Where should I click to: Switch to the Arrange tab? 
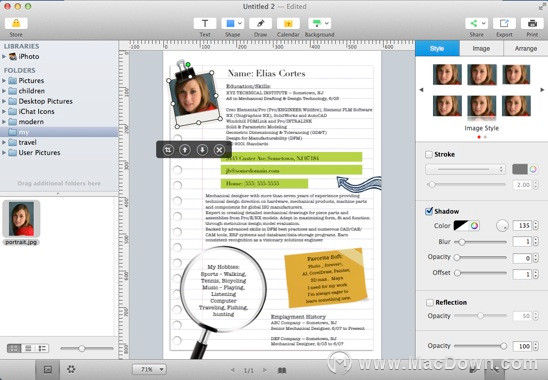pyautogui.click(x=526, y=48)
